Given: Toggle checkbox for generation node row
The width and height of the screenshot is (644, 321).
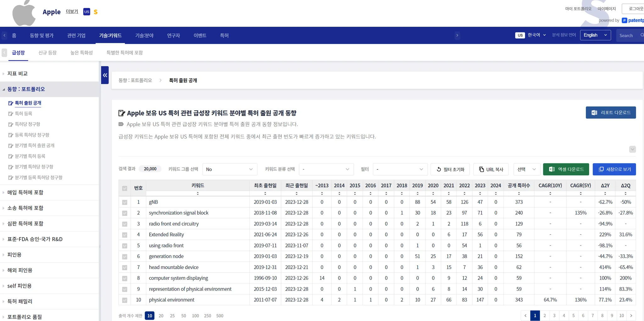Looking at the screenshot, I should 125,256.
